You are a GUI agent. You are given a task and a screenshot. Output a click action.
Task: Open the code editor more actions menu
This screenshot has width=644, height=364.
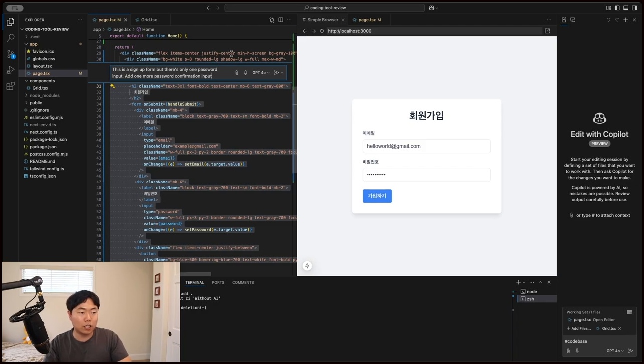(x=289, y=20)
